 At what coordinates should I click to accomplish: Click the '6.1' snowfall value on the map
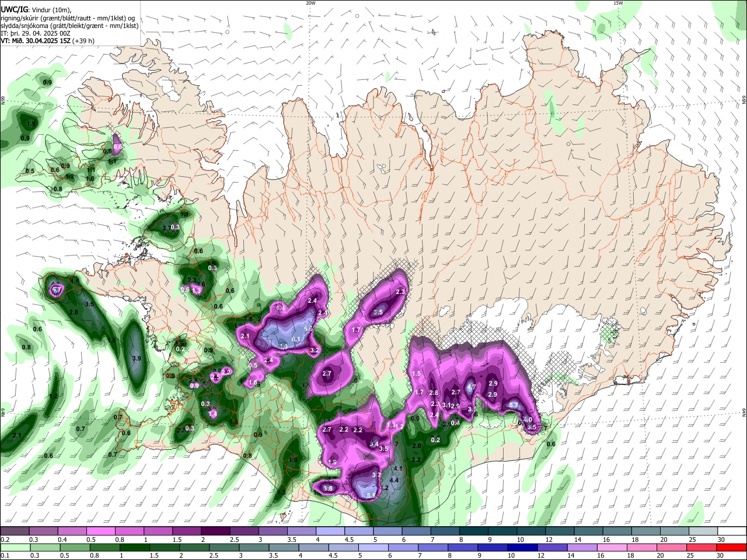point(295,339)
